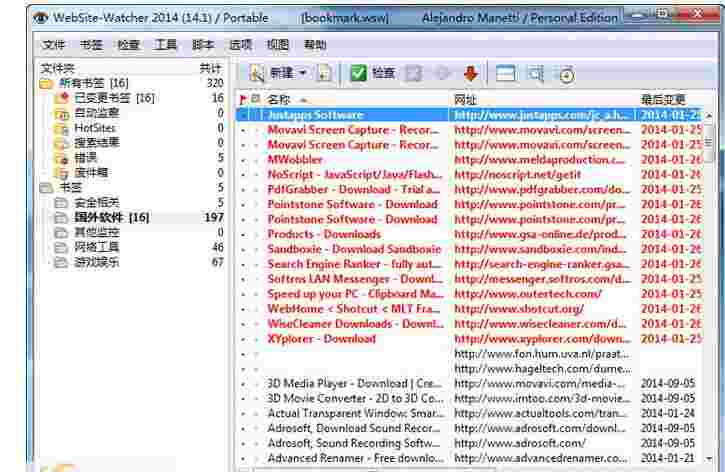Open the dropdown arrow beside 新建

tap(302, 74)
